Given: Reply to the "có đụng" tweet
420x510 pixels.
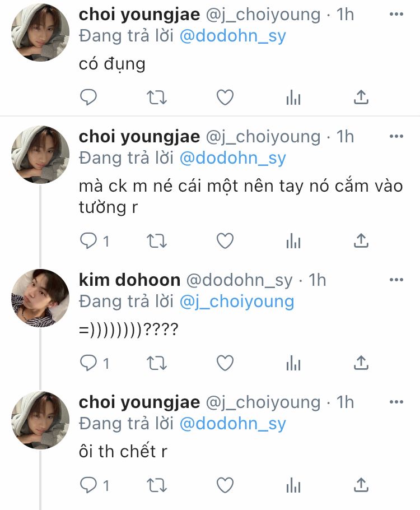Looking at the screenshot, I should tap(89, 98).
